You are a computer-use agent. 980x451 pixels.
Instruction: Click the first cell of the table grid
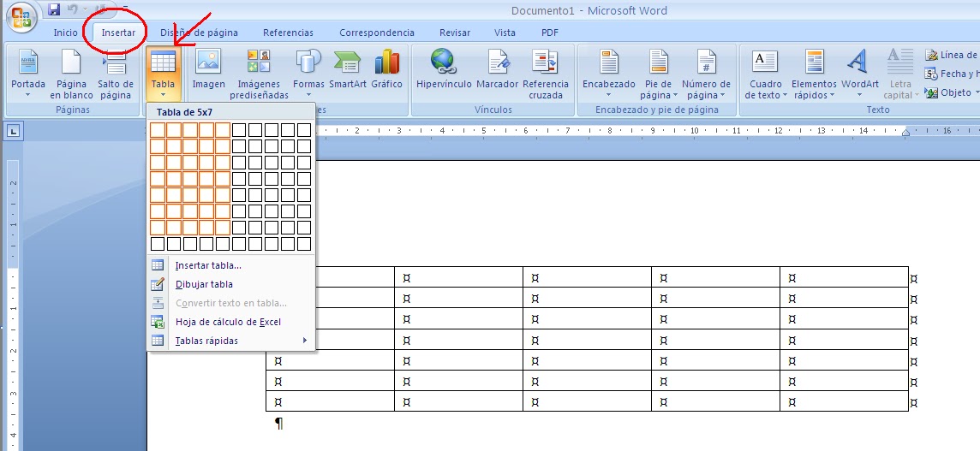158,130
